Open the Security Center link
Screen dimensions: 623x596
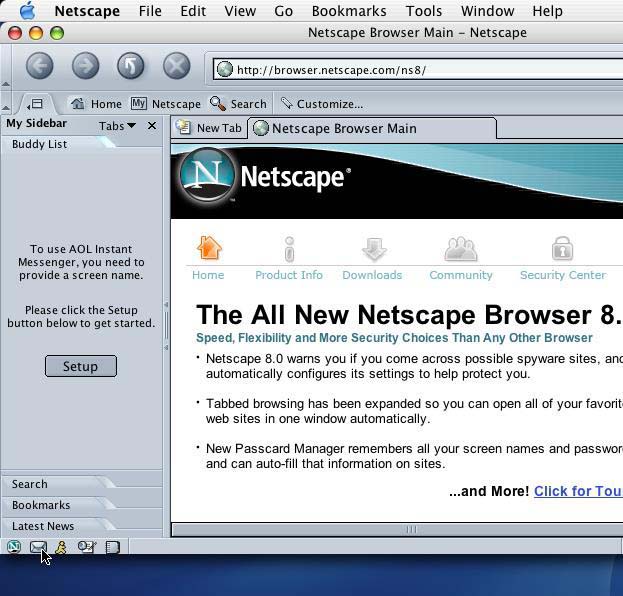tap(563, 275)
